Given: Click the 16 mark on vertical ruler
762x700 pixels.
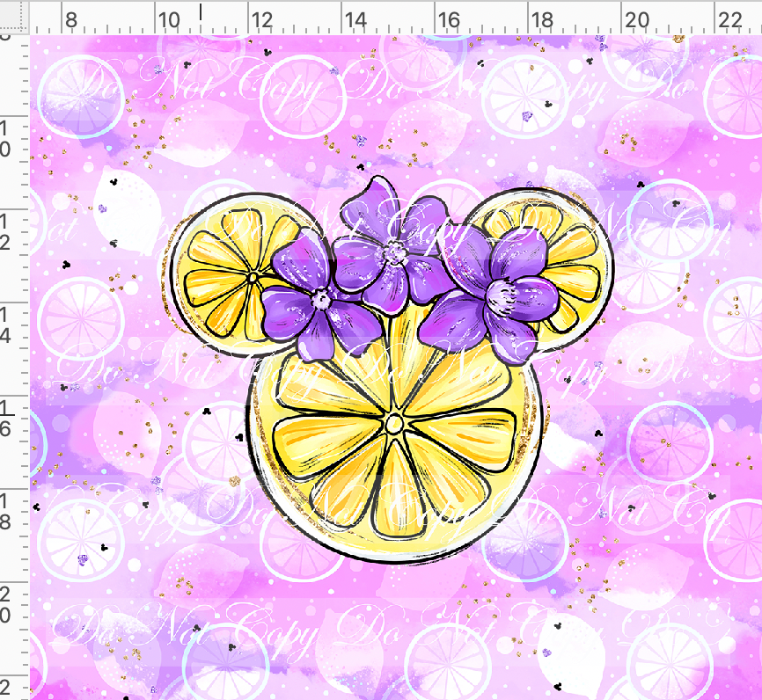Looking at the screenshot, I should pos(5,419).
